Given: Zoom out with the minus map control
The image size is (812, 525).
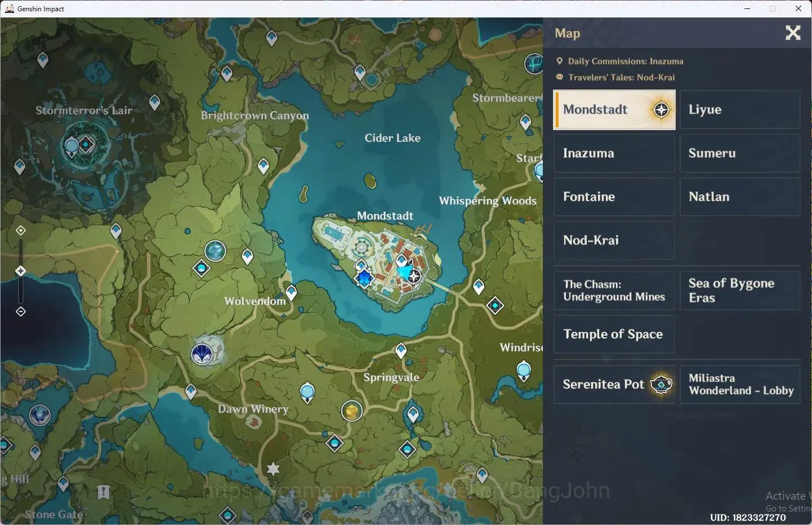Looking at the screenshot, I should [21, 312].
